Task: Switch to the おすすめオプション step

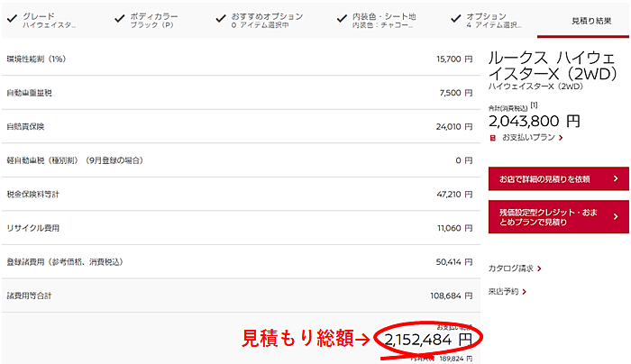Action: point(266,20)
